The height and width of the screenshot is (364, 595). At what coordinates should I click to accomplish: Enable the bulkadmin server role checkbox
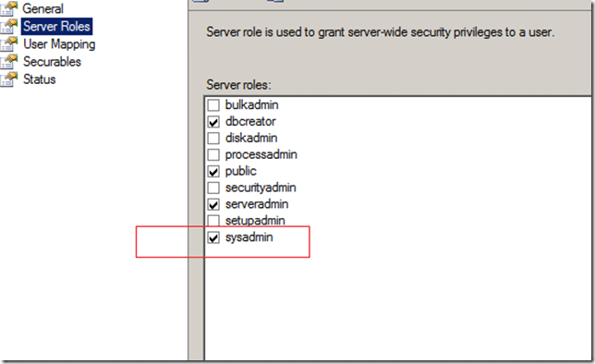213,105
